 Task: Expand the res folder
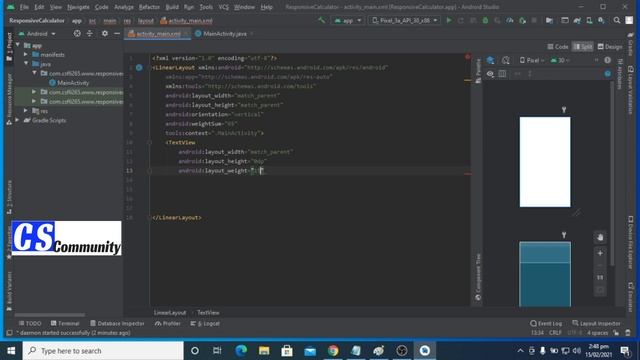(26, 111)
